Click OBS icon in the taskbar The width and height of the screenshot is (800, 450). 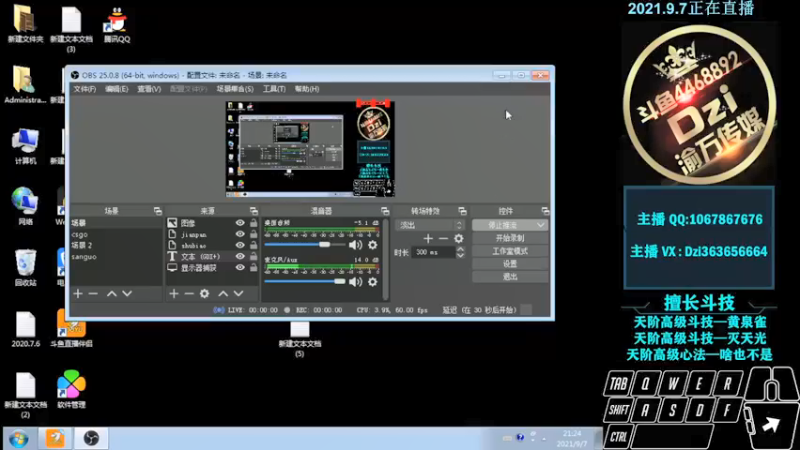[x=91, y=438]
